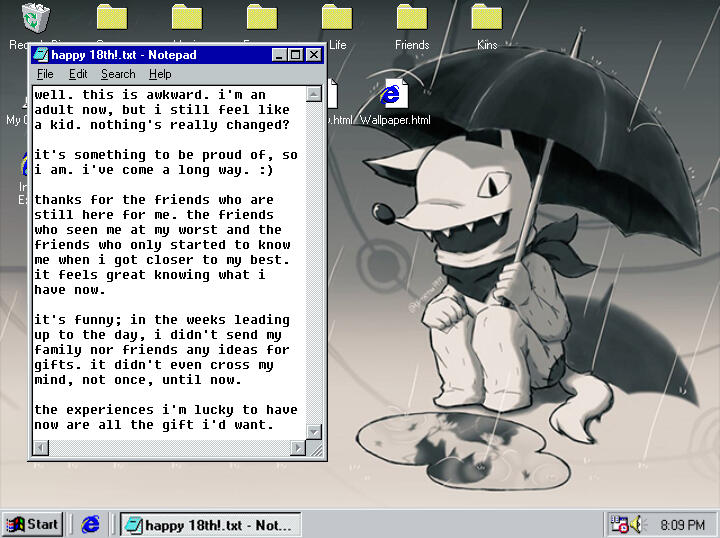Click Notepad's title bar system icon
This screenshot has width=720, height=538.
41,55
